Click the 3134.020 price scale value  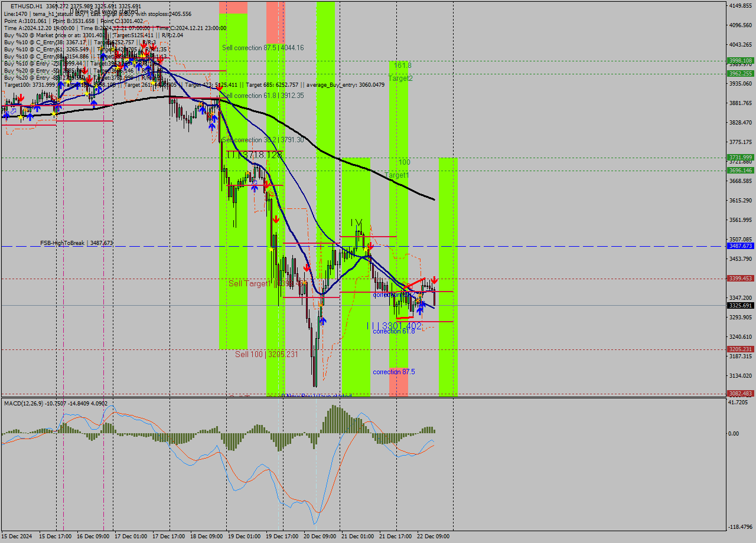tap(740, 375)
